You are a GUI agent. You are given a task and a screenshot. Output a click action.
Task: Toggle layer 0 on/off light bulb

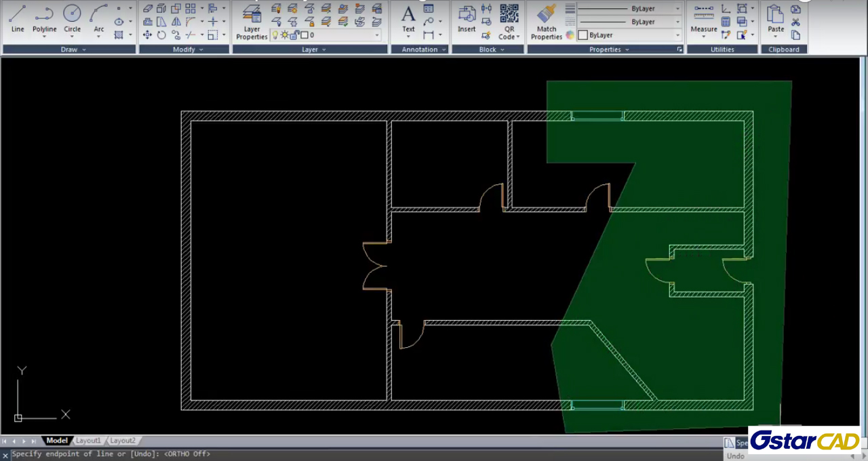(276, 35)
